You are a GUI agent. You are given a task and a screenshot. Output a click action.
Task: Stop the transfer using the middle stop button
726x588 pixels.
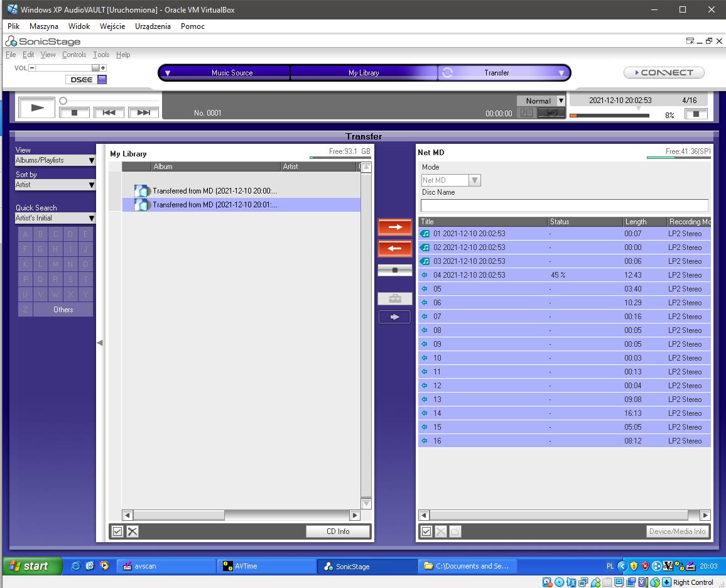coord(395,270)
